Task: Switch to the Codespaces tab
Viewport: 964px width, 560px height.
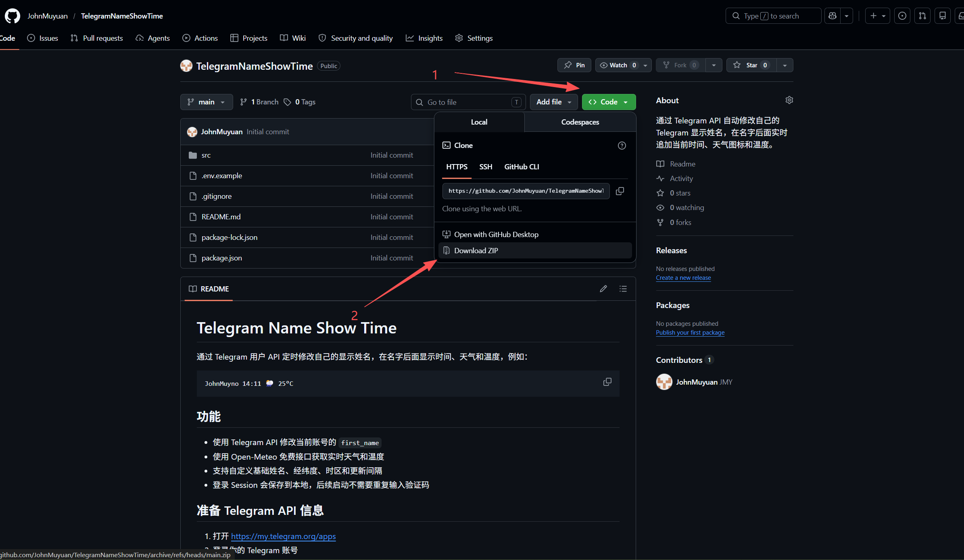Action: [x=580, y=122]
